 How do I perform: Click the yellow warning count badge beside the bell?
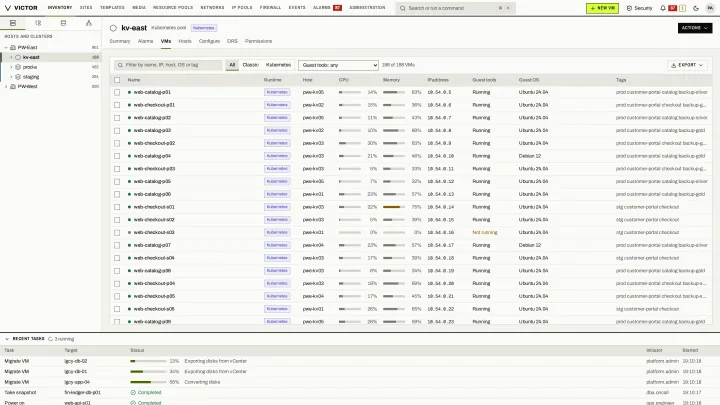(682, 8)
